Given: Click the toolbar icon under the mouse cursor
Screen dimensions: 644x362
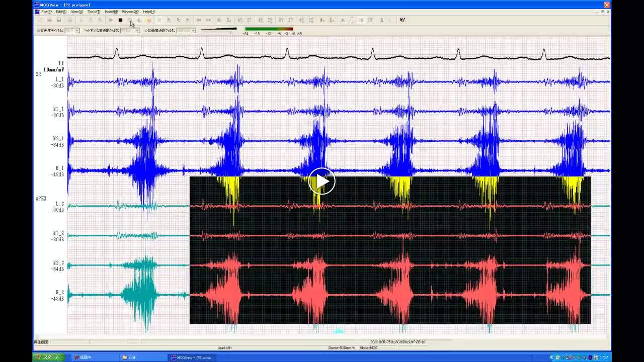Looking at the screenshot, I should point(130,20).
